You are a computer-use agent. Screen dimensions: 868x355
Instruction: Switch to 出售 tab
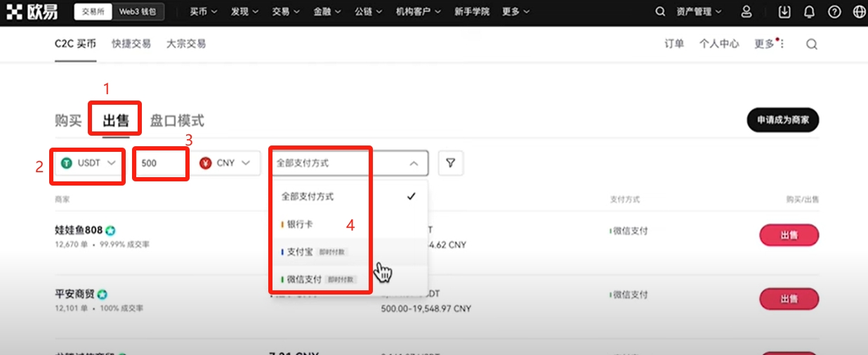tap(116, 120)
